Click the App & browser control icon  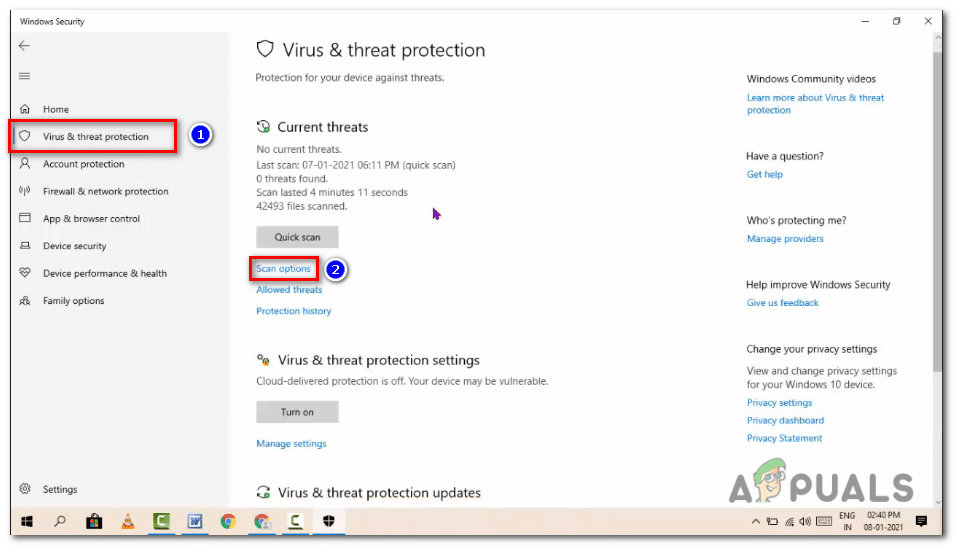click(25, 219)
